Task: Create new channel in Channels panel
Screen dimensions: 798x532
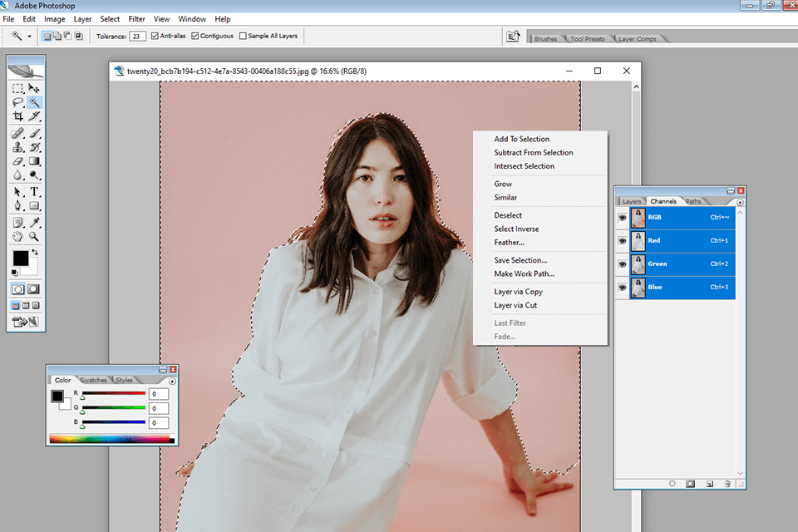Action: coord(709,484)
